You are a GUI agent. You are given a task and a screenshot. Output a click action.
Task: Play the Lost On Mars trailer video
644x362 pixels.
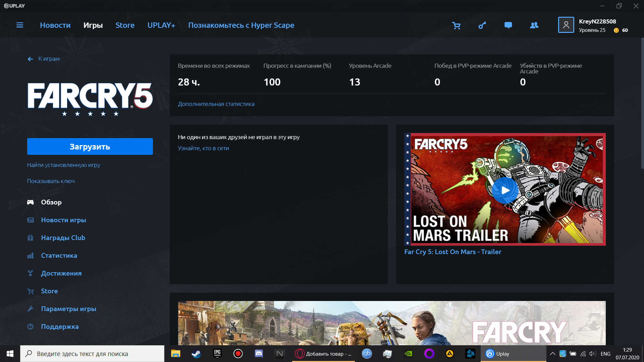coord(505,190)
